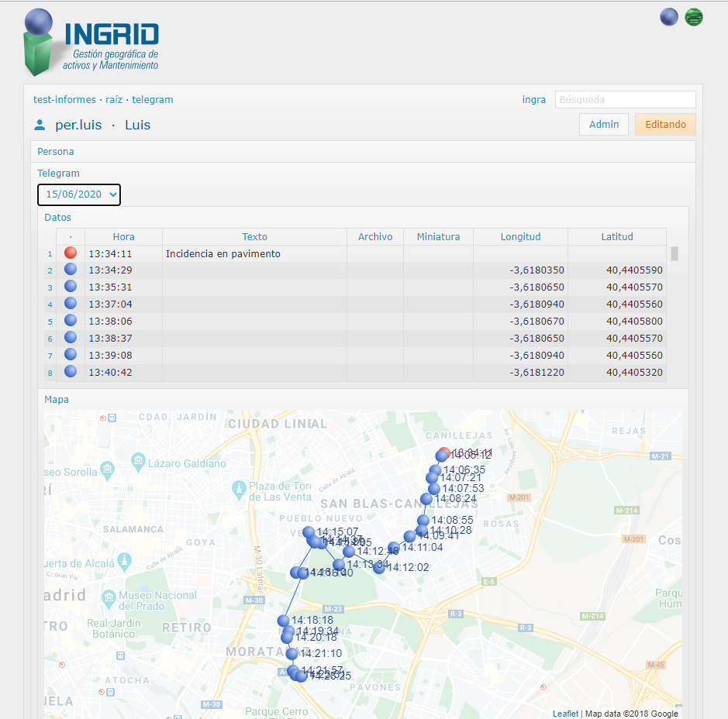728x719 pixels.
Task: Open the telegram breadcrumb link
Action: [152, 100]
